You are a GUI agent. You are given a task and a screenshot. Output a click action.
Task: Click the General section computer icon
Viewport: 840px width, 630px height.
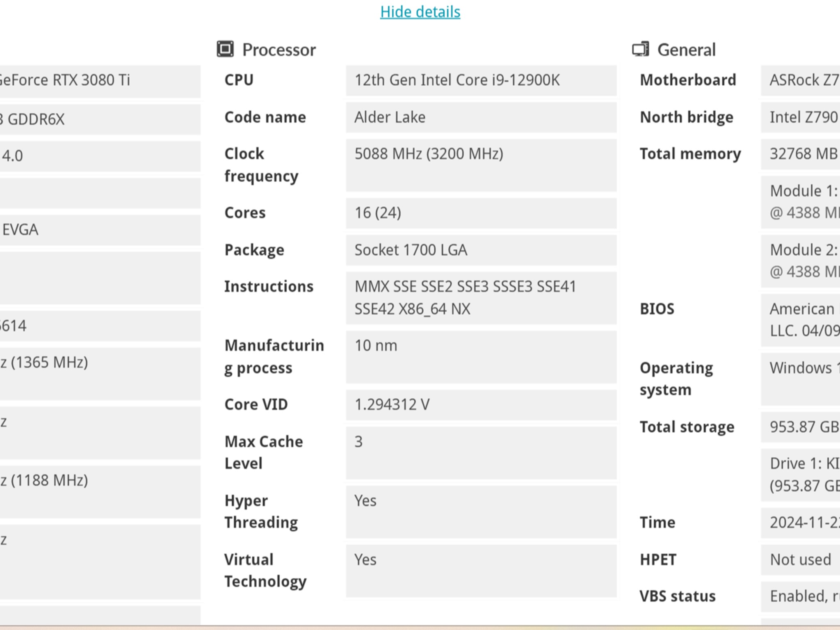click(x=641, y=49)
